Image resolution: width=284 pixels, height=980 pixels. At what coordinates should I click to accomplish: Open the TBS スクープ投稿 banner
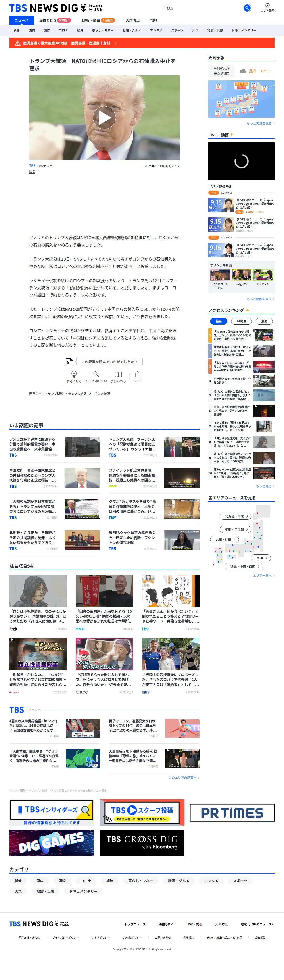coord(142,813)
